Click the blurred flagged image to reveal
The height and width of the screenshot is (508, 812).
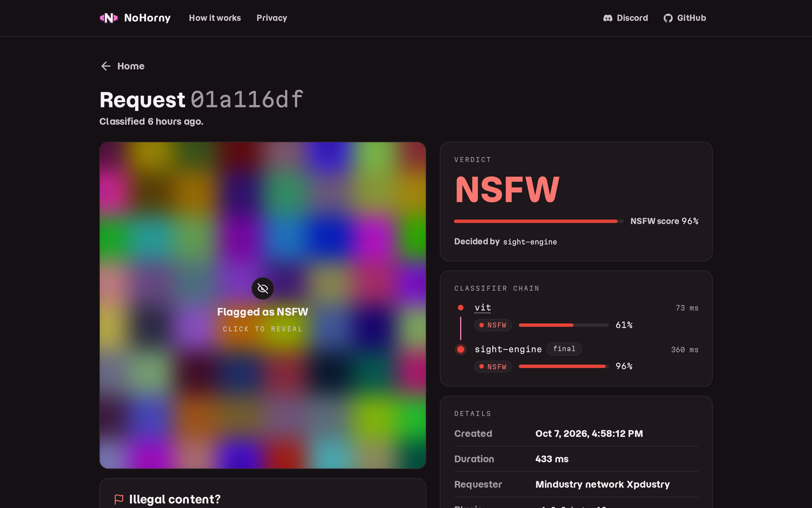tap(263, 305)
